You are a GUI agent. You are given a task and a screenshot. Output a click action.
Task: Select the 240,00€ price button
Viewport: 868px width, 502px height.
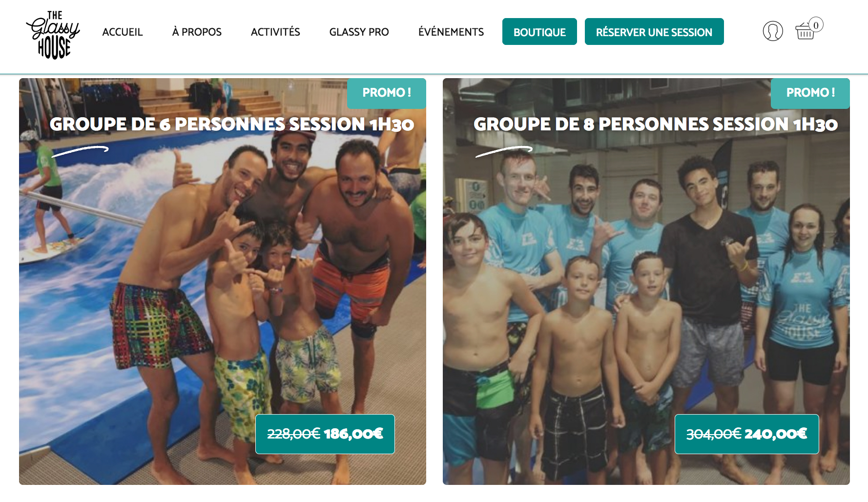[747, 434]
